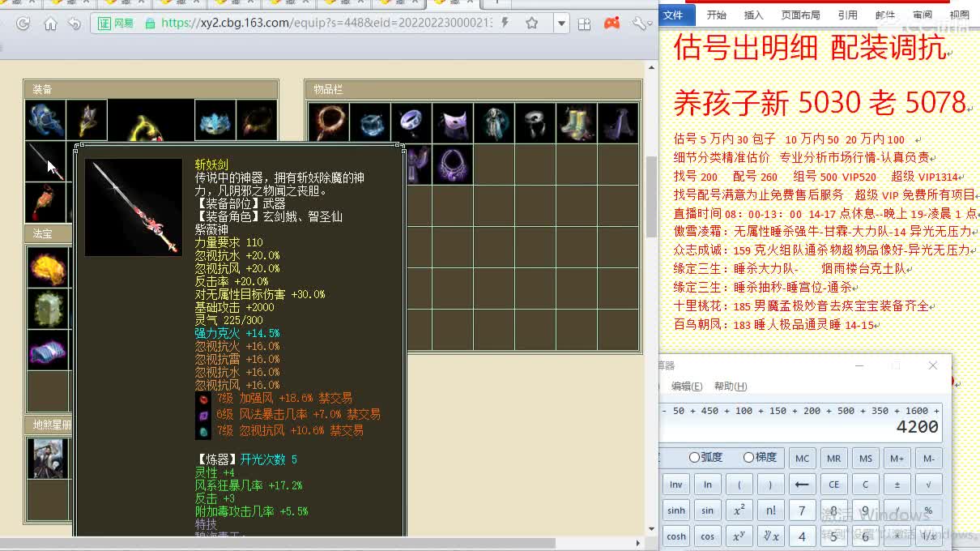Click calculator plus-minus sign button
Viewport: 980px width, 551px height.
coord(897,485)
